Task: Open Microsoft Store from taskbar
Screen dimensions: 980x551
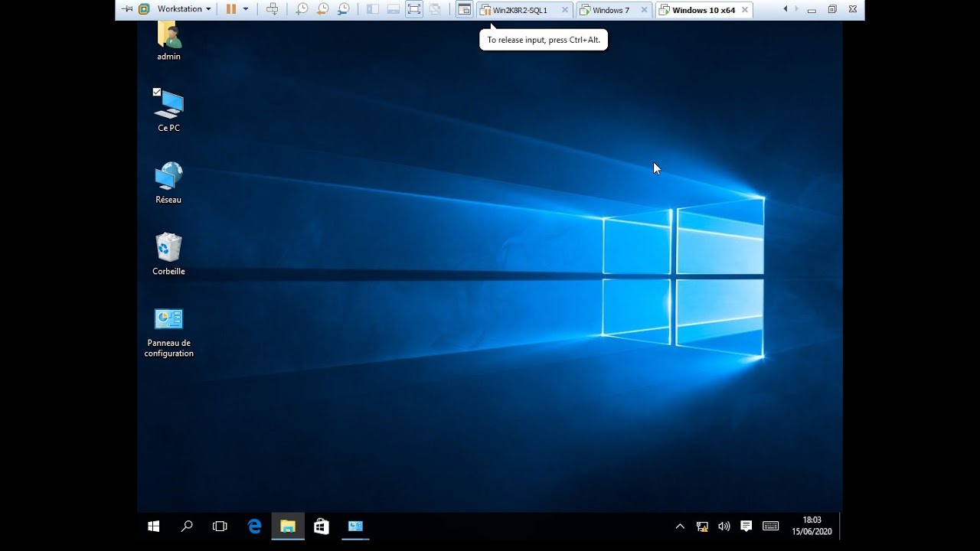Action: click(x=322, y=527)
